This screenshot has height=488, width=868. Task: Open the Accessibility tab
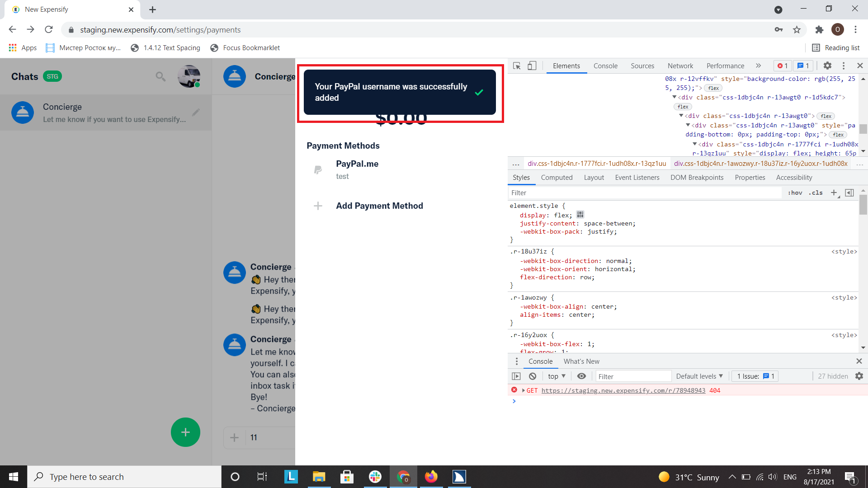794,178
